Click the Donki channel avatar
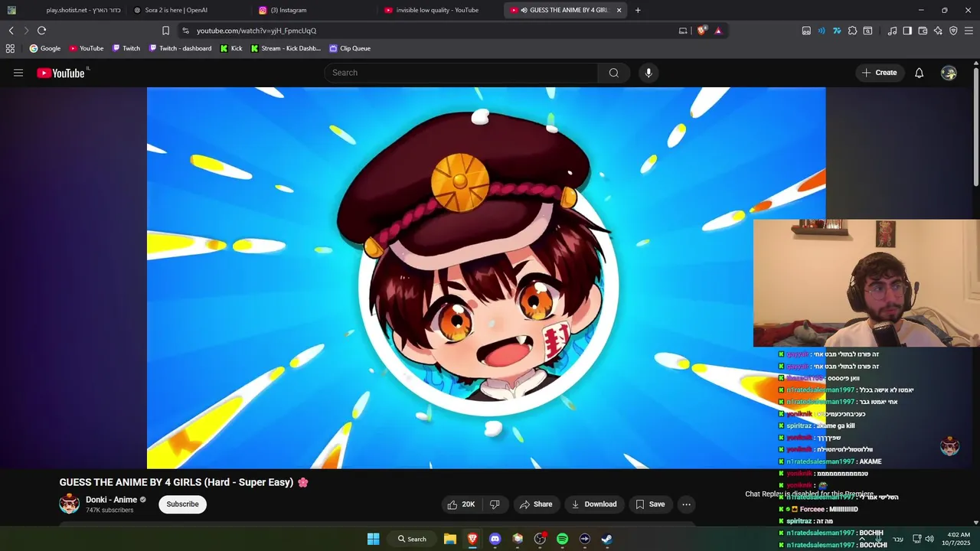980x551 pixels. coord(69,504)
